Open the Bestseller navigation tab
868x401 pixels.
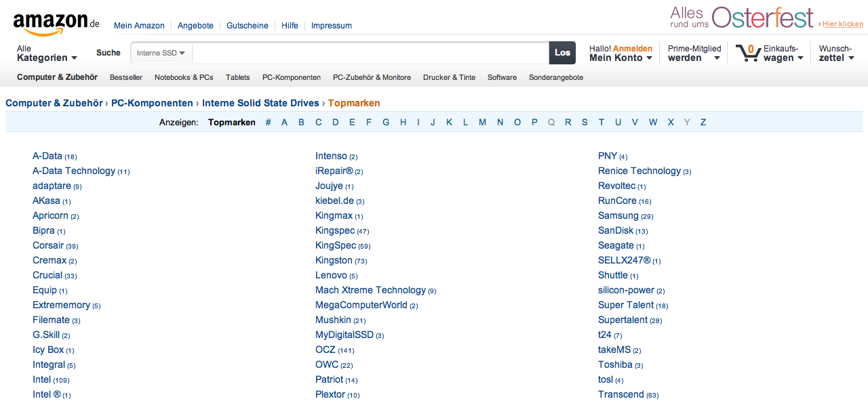[126, 77]
